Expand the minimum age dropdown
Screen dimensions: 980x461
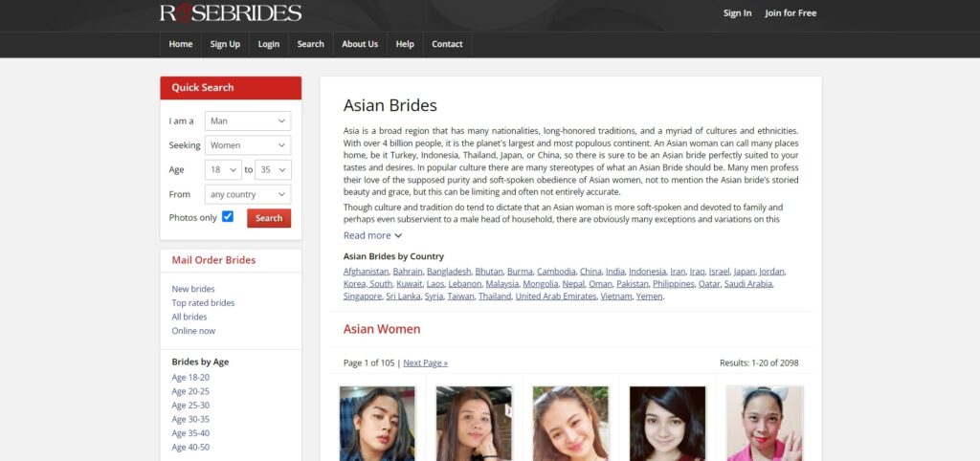pos(222,170)
